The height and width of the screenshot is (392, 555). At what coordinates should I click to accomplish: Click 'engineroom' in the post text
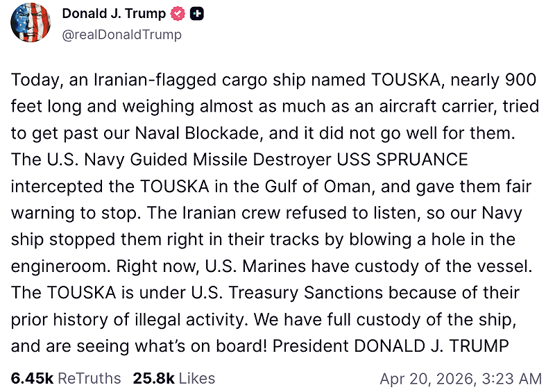point(57,266)
